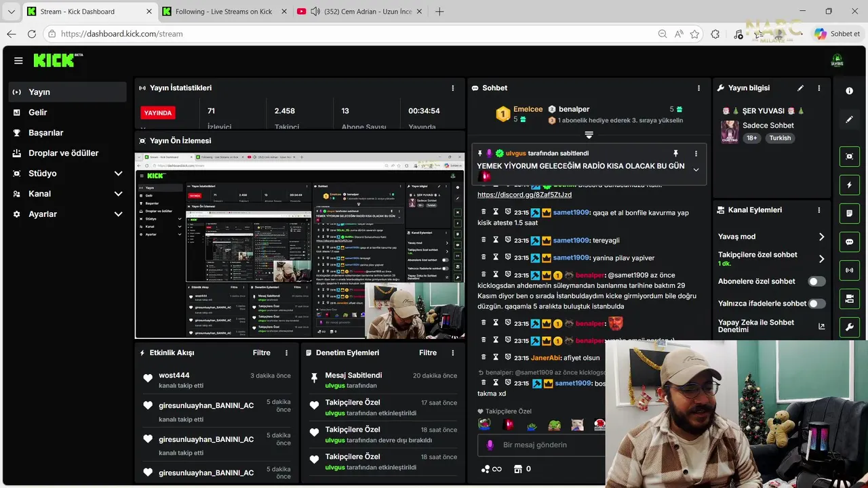Viewport: 868px width, 488px height.
Task: Expand Kanal sidebar section
Action: [118, 194]
